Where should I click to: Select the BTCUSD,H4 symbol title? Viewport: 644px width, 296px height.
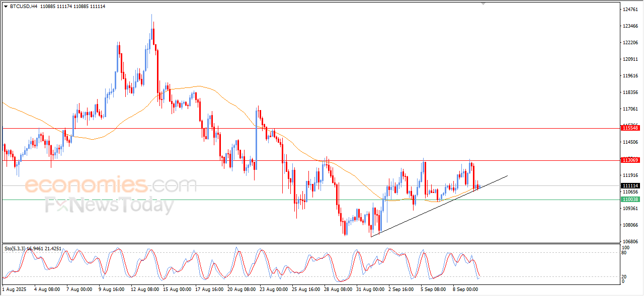tap(23, 7)
